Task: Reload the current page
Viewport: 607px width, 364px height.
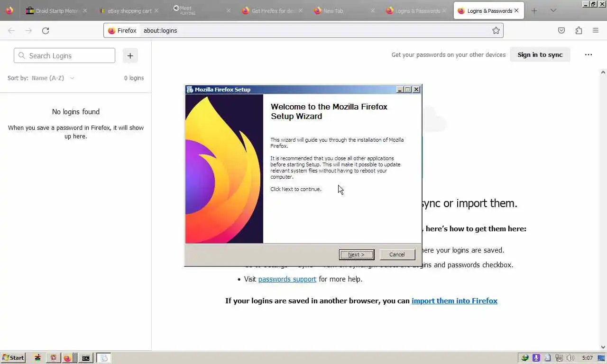Action: point(46,30)
